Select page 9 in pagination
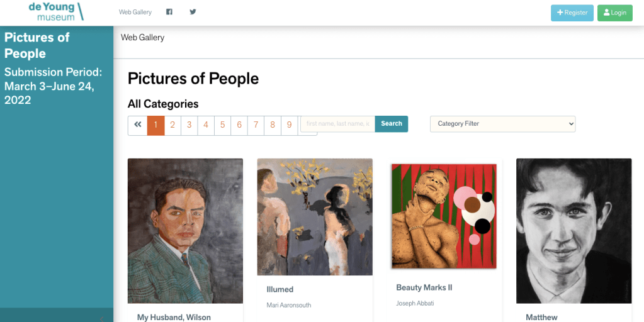 [x=289, y=125]
